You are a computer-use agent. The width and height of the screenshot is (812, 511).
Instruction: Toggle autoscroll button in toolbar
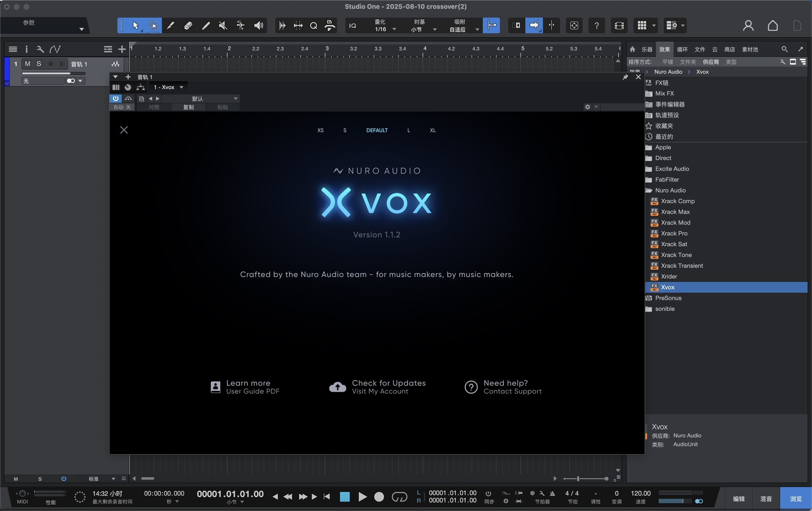(x=534, y=26)
